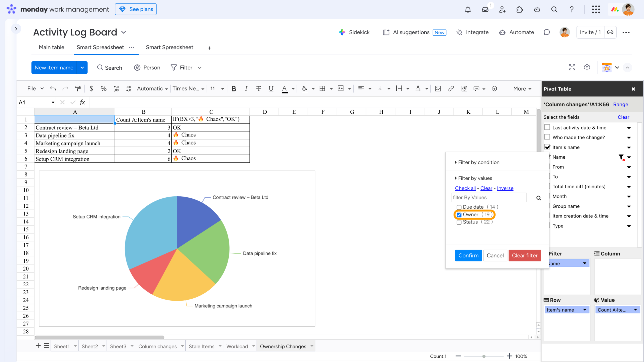
Task: Expand the left sidebar chevron
Action: (x=16, y=29)
